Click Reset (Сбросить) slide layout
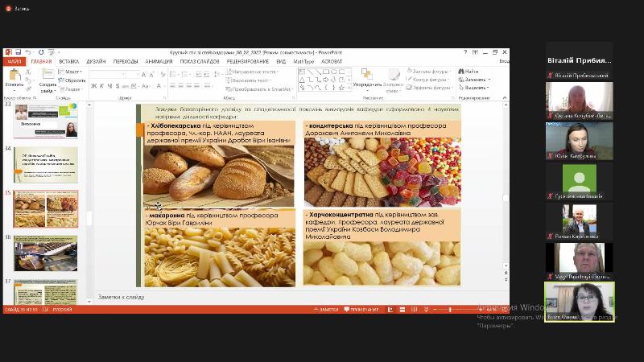 [72, 80]
